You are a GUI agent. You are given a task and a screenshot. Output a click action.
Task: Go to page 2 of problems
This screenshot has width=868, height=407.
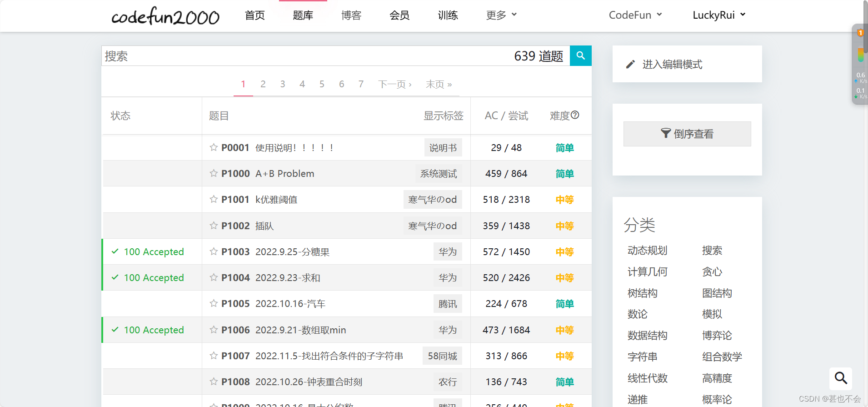[x=263, y=84]
